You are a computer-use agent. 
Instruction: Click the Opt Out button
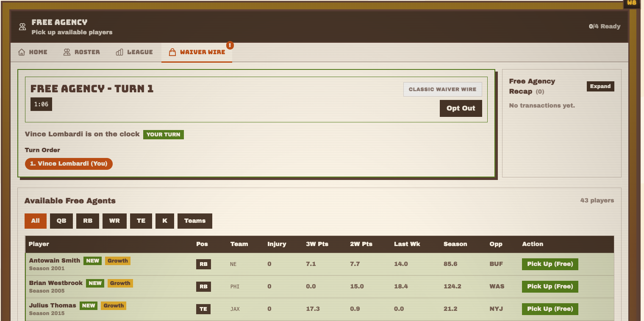click(x=461, y=108)
